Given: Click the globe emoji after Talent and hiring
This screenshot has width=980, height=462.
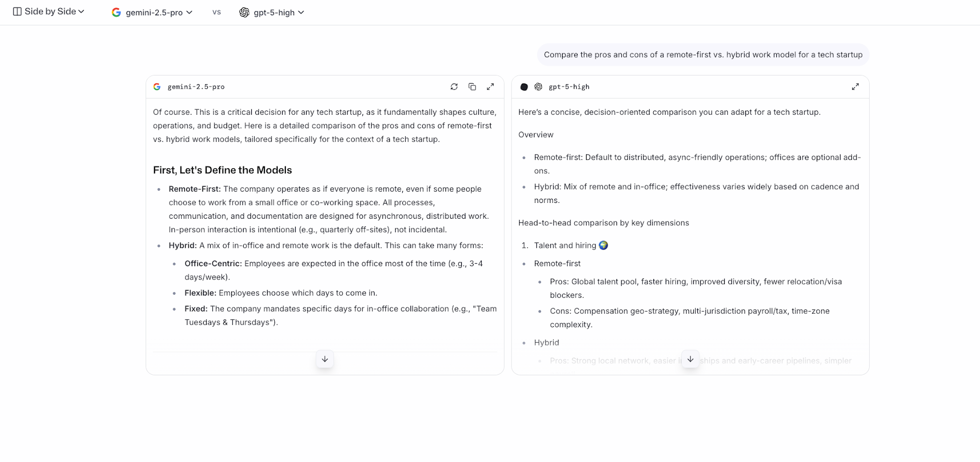Looking at the screenshot, I should [x=603, y=245].
